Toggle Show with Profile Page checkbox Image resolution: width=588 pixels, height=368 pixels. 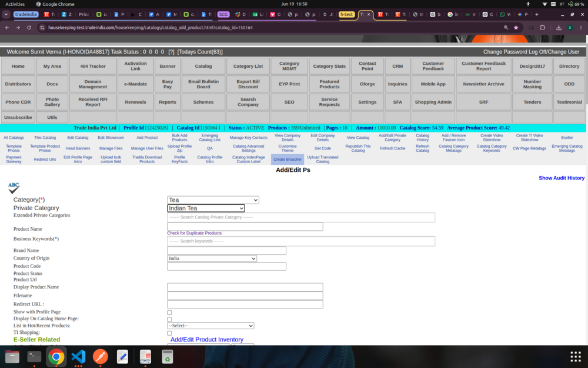pos(169,313)
